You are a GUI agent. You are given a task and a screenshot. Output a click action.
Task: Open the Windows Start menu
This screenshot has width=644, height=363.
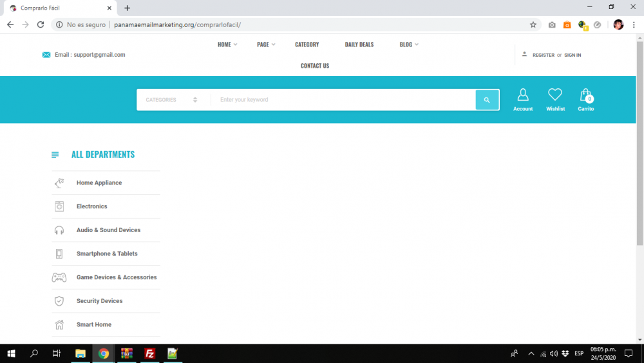(12, 353)
